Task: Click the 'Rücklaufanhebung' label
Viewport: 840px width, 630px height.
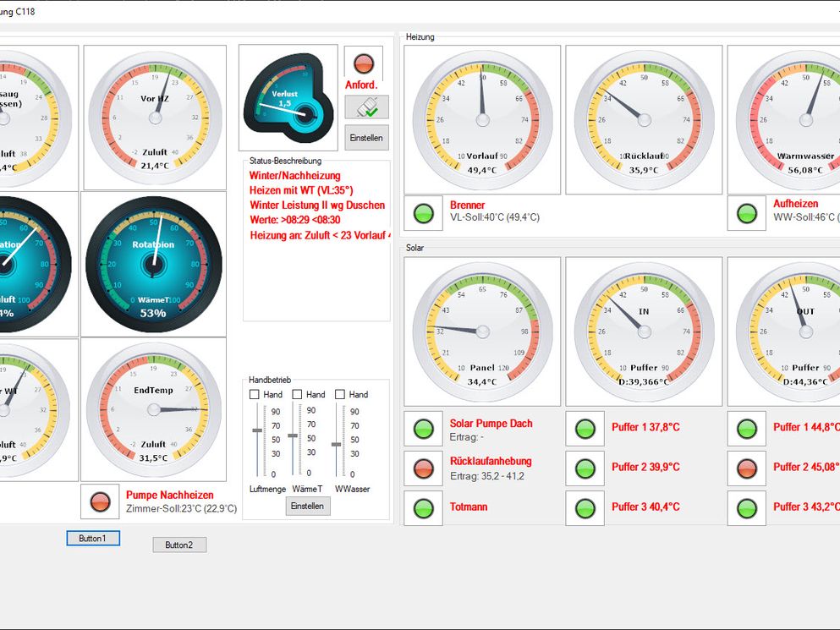Action: coord(491,461)
